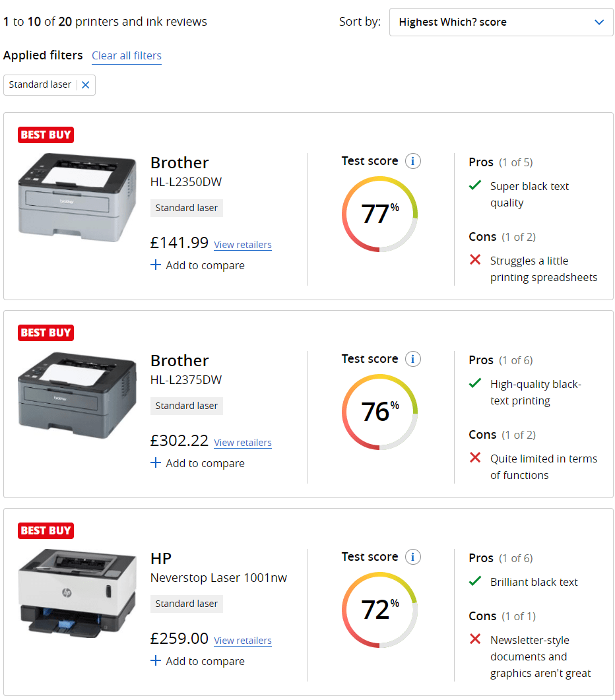Click Best Buy badge on HP Neverstop card
Viewport: 615px width, 700px height.
coord(46,530)
